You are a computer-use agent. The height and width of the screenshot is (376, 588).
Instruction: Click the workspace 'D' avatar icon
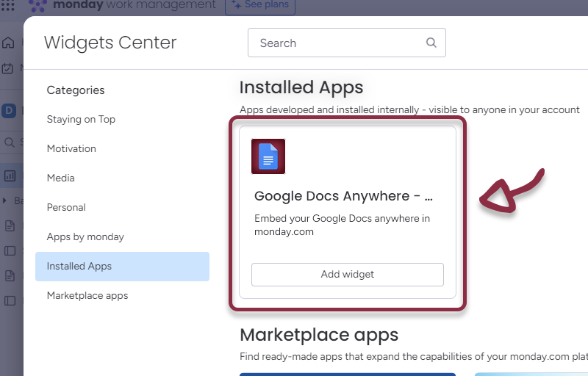[x=9, y=111]
